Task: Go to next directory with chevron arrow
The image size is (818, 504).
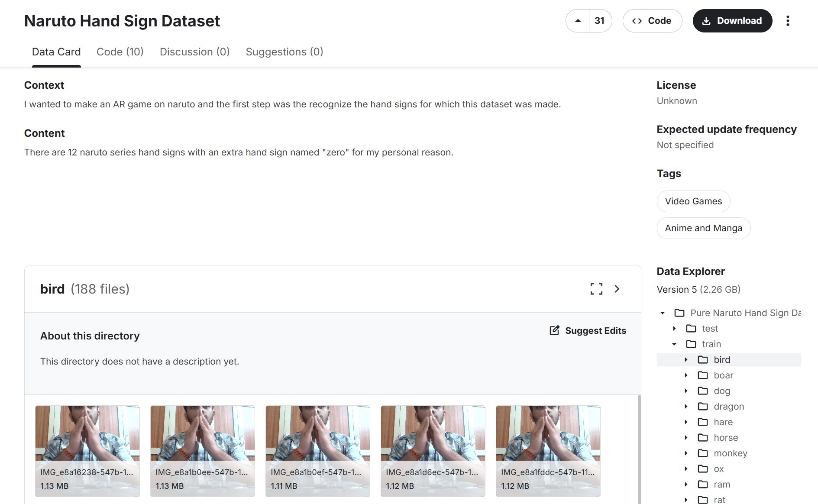Action: click(617, 289)
